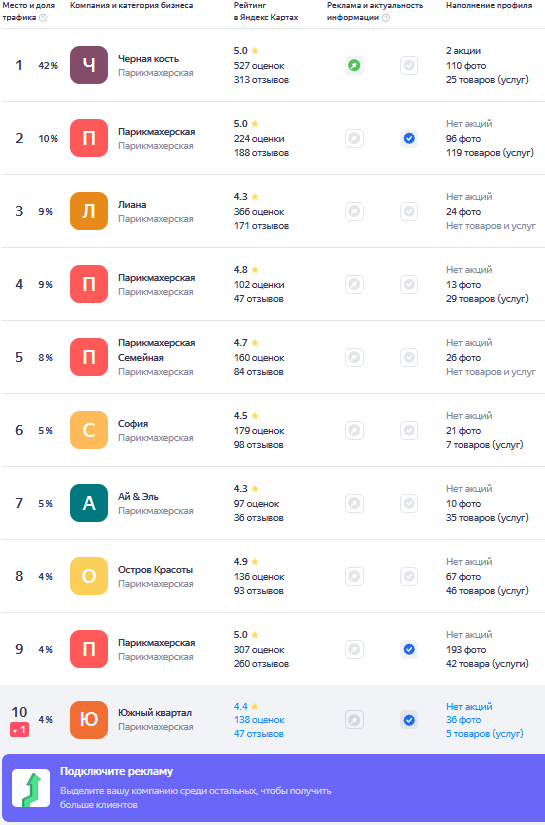Click the Подключите рекламу banner

coord(272,788)
